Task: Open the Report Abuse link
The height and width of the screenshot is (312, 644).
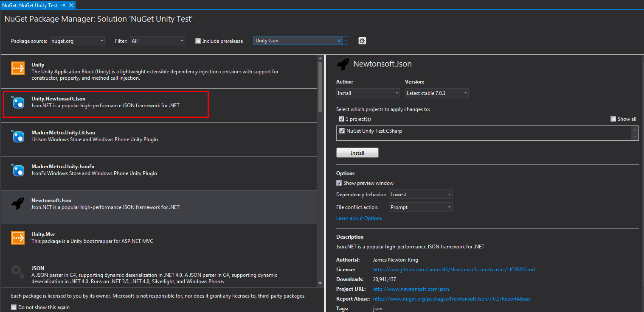Action: [x=452, y=299]
